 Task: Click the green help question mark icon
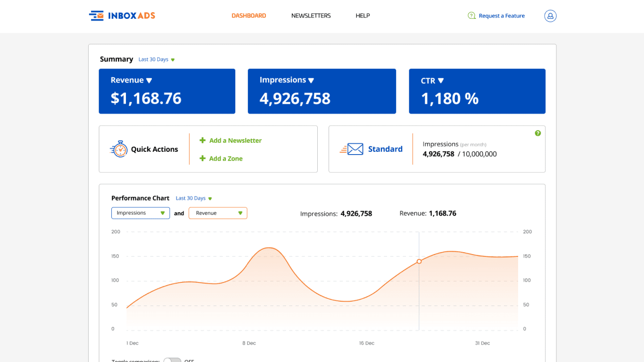[x=538, y=133]
